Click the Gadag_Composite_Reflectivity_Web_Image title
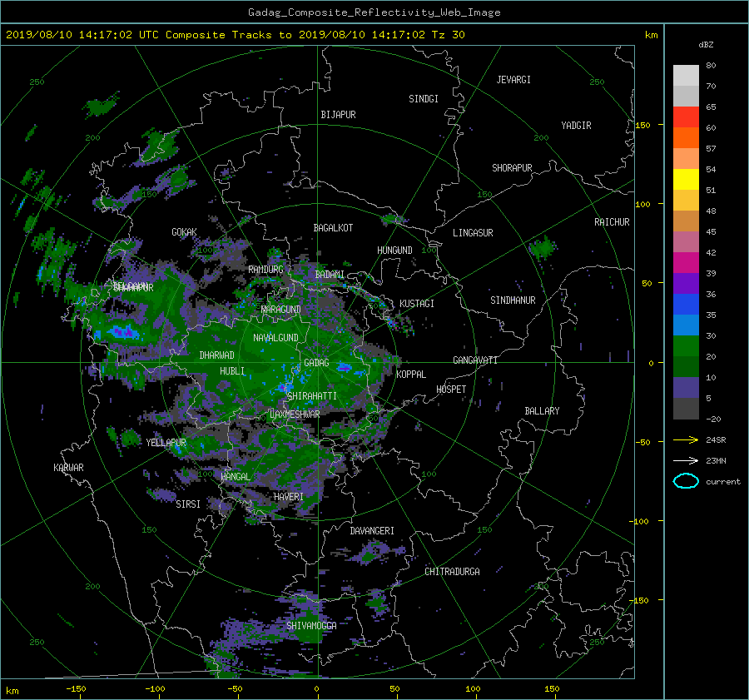 (374, 12)
